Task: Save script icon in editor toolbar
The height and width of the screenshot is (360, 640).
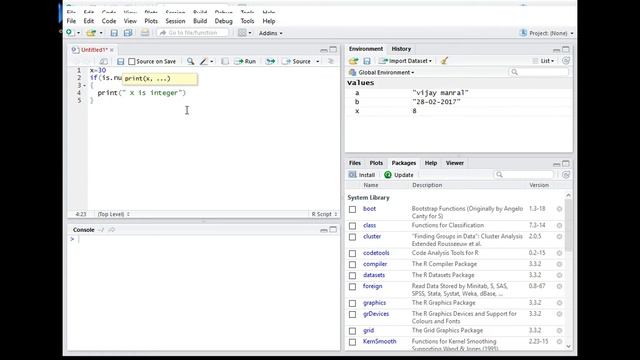Action: tap(120, 61)
